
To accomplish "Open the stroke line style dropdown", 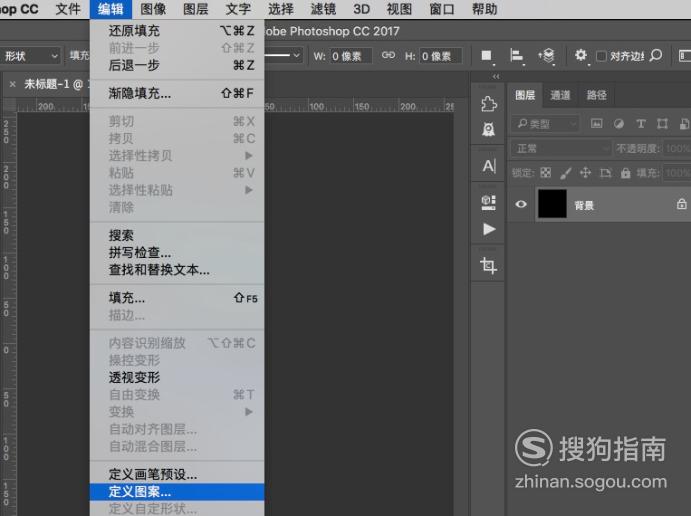I will [284, 56].
